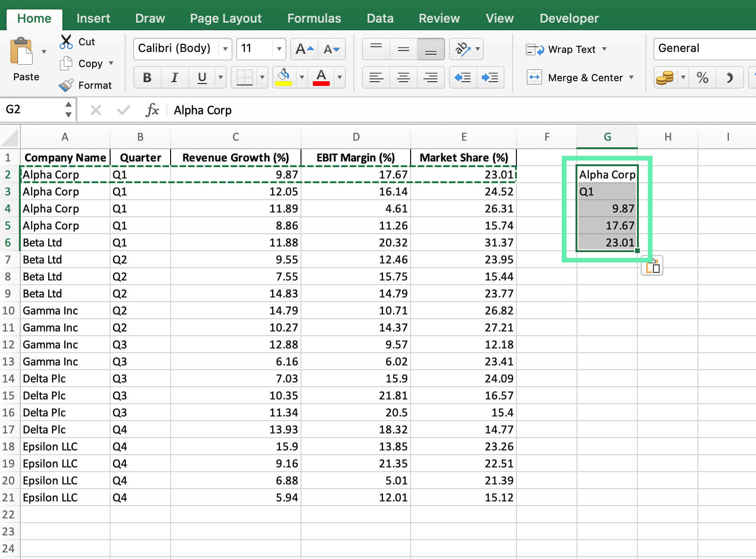Switch to the Data tab
Image resolution: width=756 pixels, height=559 pixels.
pos(380,18)
